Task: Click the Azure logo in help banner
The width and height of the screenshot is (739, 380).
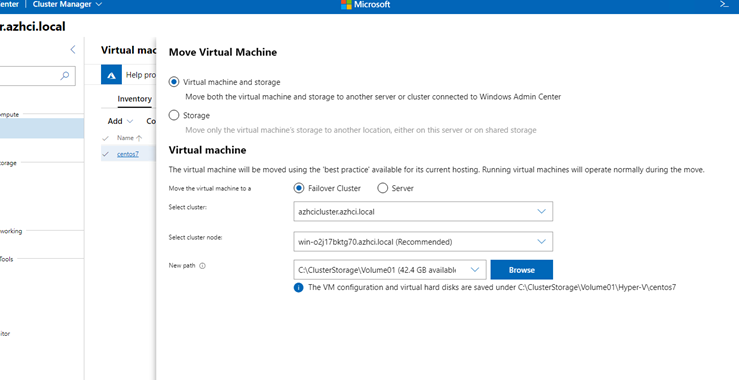Action: coord(111,75)
